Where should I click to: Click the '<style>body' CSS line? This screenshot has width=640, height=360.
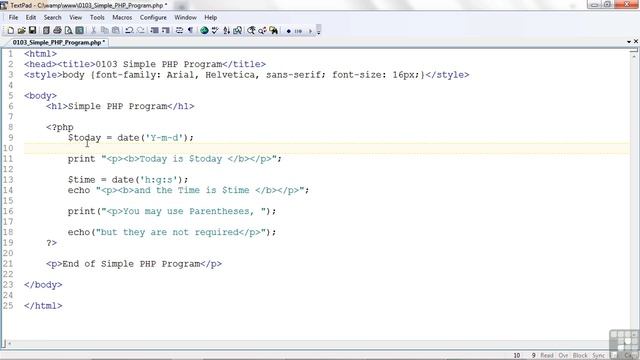tap(247, 75)
